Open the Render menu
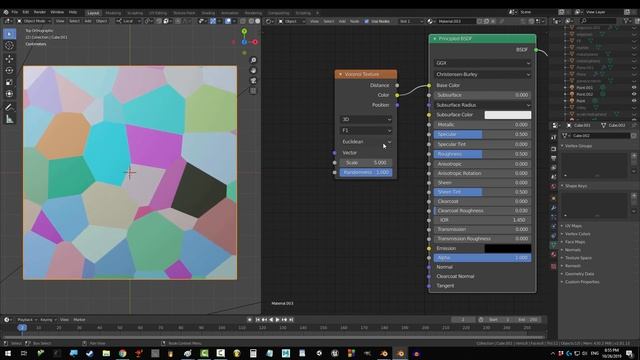This screenshot has width=640, height=360. [40, 12]
